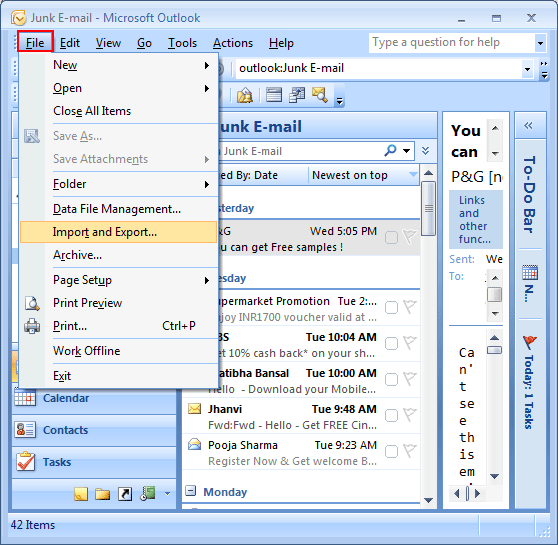Image resolution: width=558 pixels, height=545 pixels.
Task: Choose Close All Items
Action: coord(119,111)
